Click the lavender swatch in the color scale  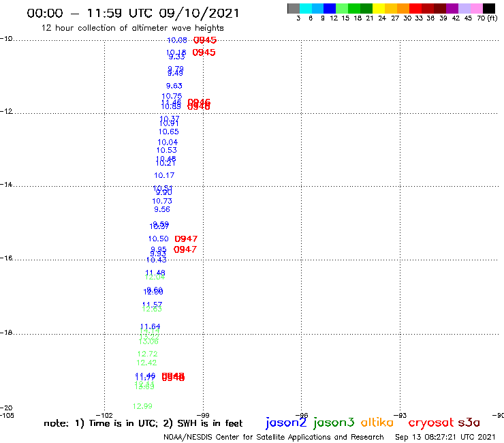tap(464, 8)
